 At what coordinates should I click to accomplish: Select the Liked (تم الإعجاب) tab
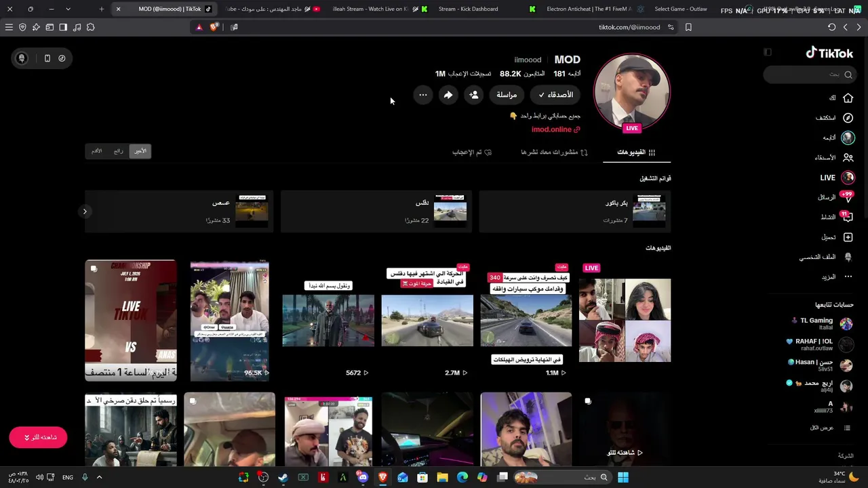472,152
